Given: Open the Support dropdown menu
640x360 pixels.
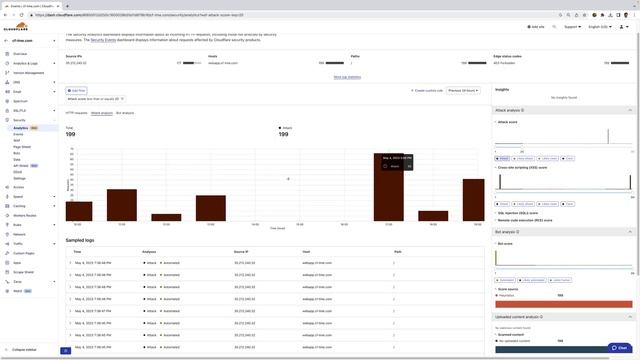Looking at the screenshot, I should (x=572, y=27).
